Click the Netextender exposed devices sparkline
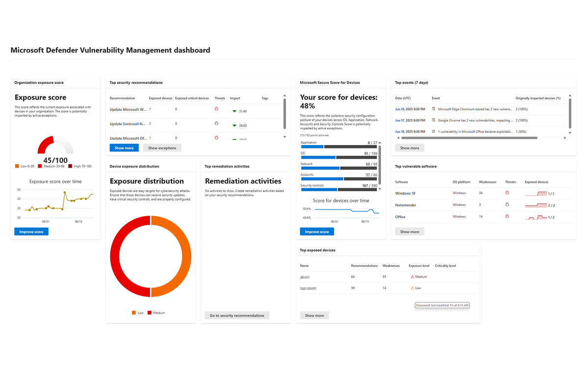Image resolution: width=588 pixels, height=392 pixels. coord(536,205)
